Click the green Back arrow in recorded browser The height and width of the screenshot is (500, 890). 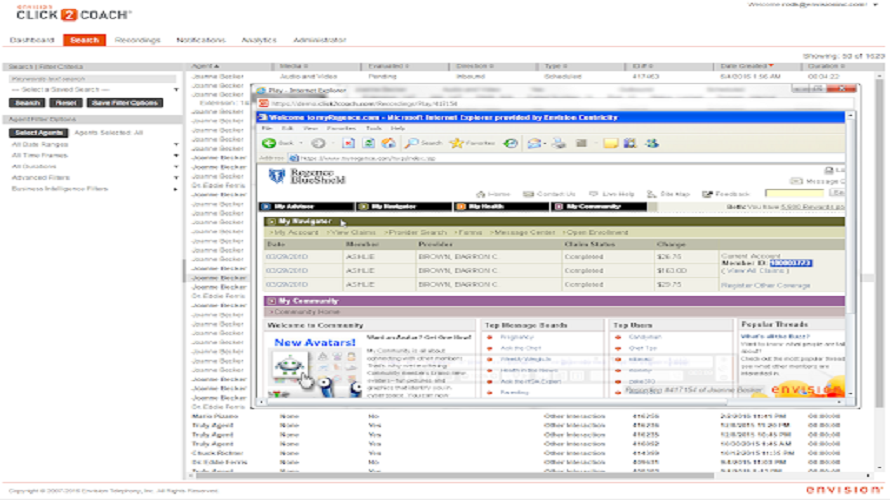tap(269, 143)
